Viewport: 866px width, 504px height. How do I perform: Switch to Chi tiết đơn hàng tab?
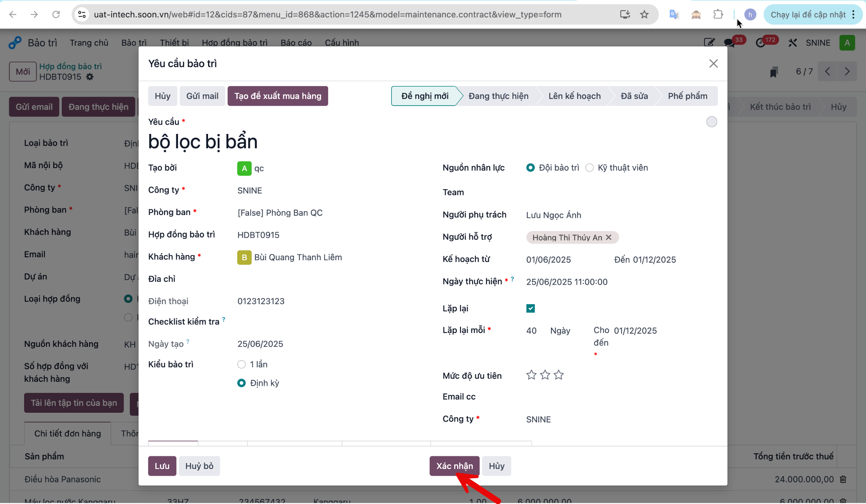pyautogui.click(x=68, y=433)
